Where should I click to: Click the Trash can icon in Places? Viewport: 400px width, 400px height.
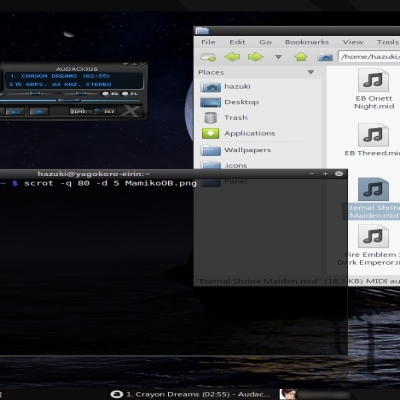[210, 118]
